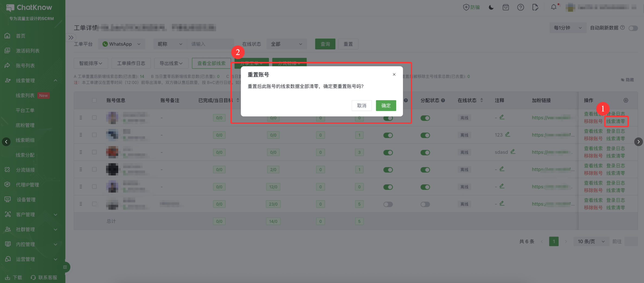Image resolution: width=644 pixels, height=283 pixels.
Task: Click the table column settings gear icon
Action: (x=626, y=100)
